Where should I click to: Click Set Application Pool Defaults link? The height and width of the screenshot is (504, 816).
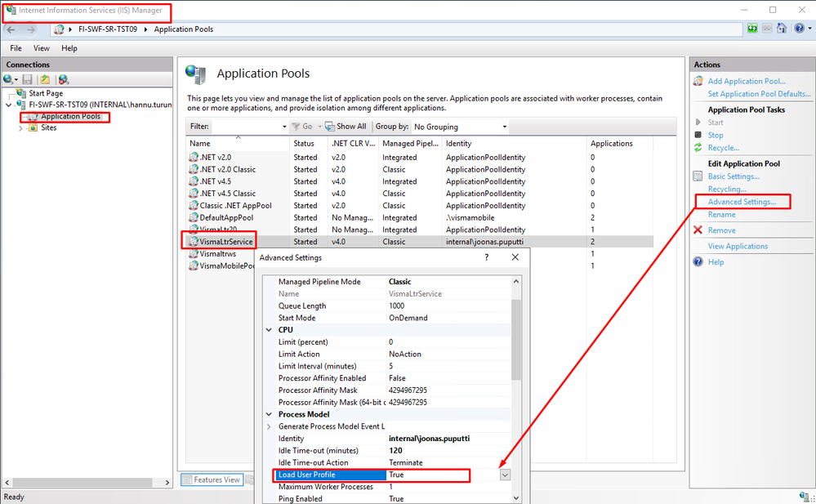760,94
